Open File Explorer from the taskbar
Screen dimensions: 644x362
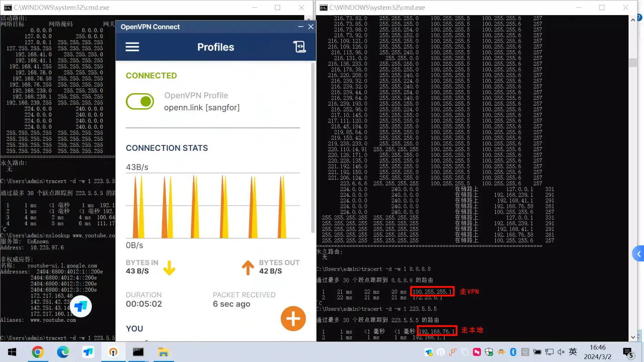(x=163, y=352)
